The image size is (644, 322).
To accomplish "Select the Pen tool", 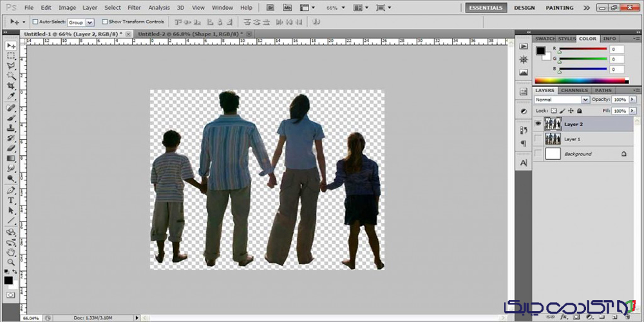I will pyautogui.click(x=11, y=191).
